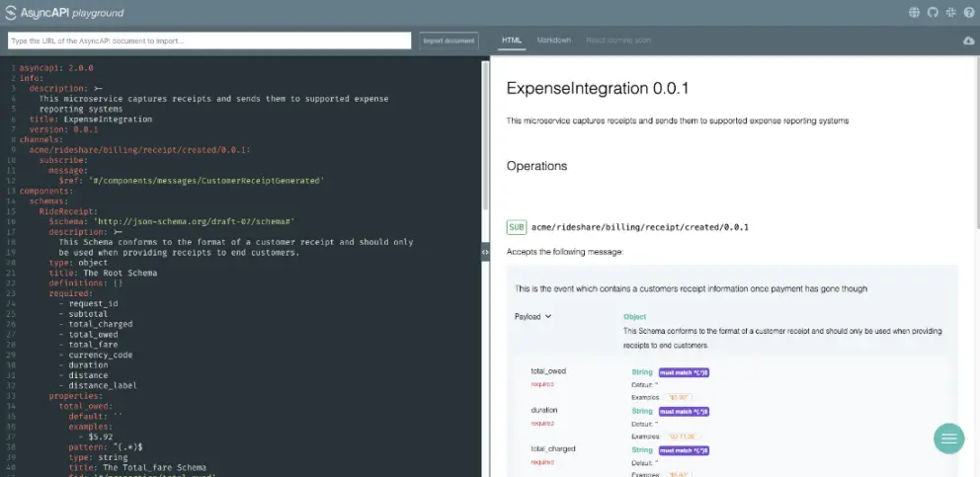Screen dimensions: 980x477
Task: Open the Slack community icon
Action: tap(949, 13)
